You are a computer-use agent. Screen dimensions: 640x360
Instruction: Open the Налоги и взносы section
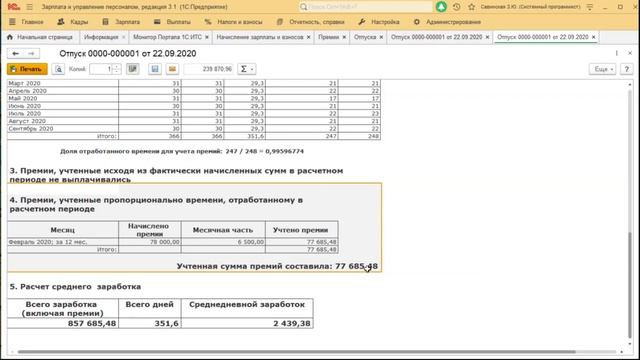tap(233, 22)
